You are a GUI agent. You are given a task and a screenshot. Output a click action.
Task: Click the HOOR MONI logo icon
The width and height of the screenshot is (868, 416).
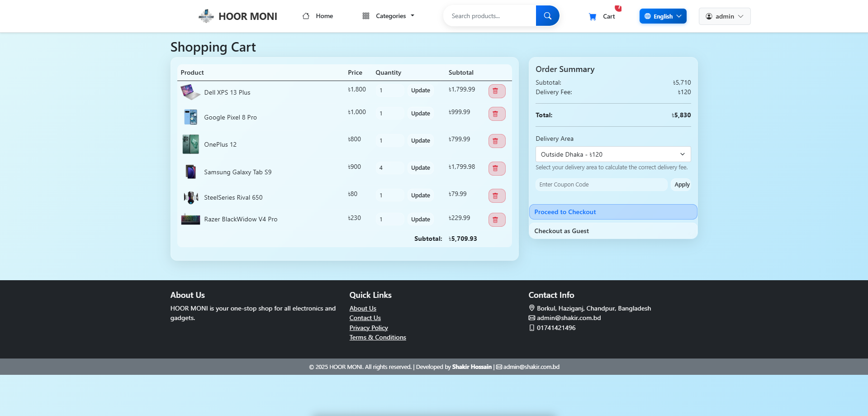pos(206,16)
